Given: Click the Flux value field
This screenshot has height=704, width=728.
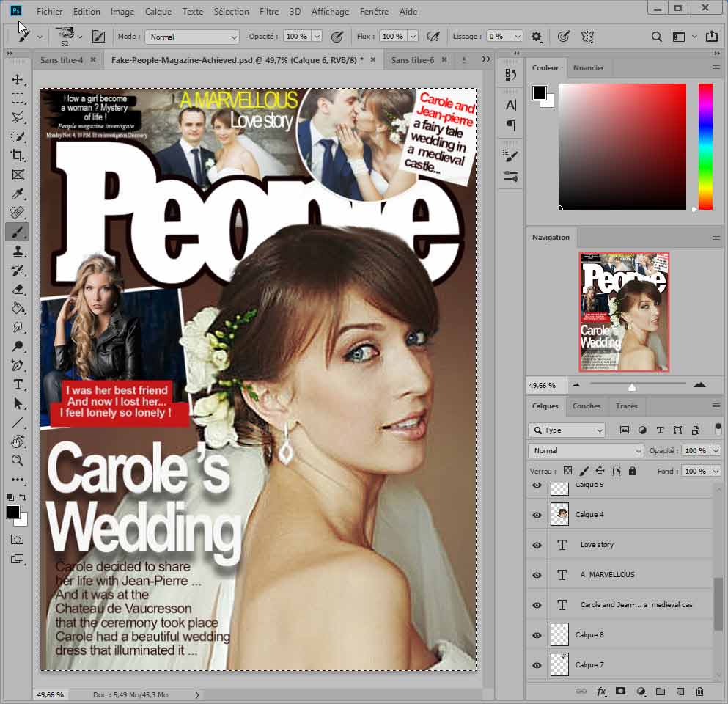Looking at the screenshot, I should (393, 36).
